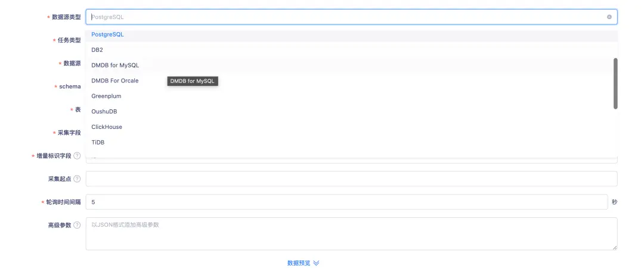Select DMDB For Orcale option
The image size is (644, 280).
click(352, 81)
